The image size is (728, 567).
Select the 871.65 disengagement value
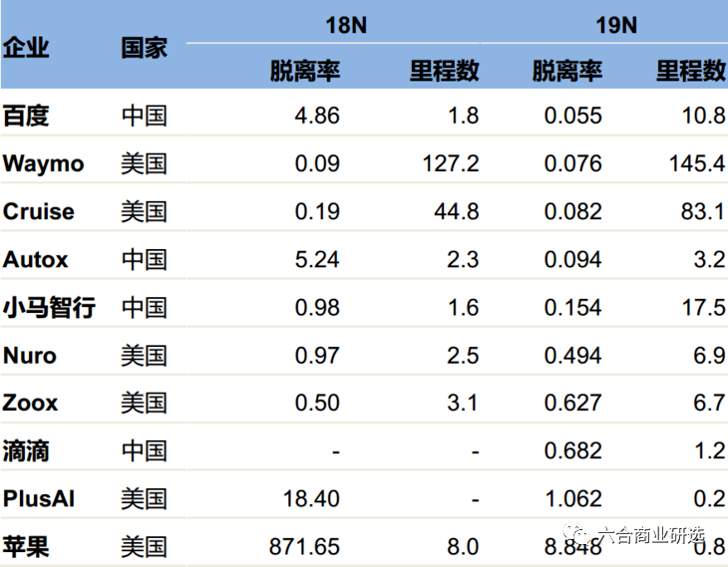304,547
